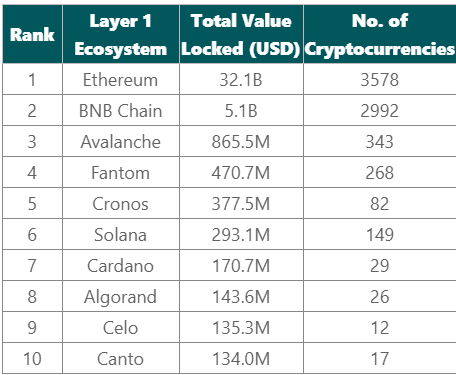Select the 865.5M value cell
Viewport: 456px width, 375px height.
(241, 141)
